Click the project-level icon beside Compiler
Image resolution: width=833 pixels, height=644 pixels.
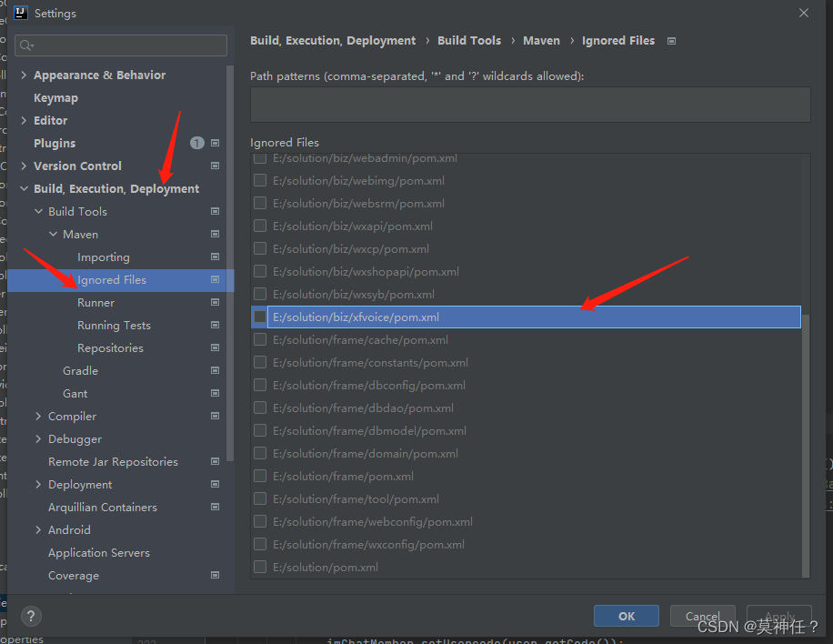point(216,416)
